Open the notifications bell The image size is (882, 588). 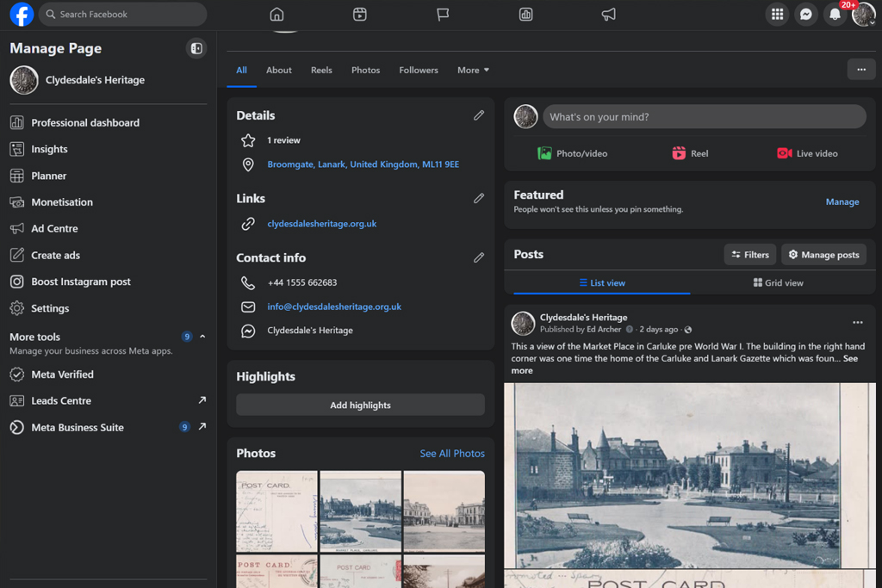click(x=835, y=14)
